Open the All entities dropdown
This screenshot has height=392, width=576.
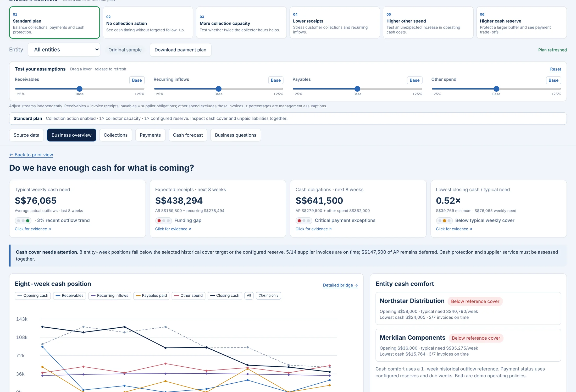[x=64, y=49]
